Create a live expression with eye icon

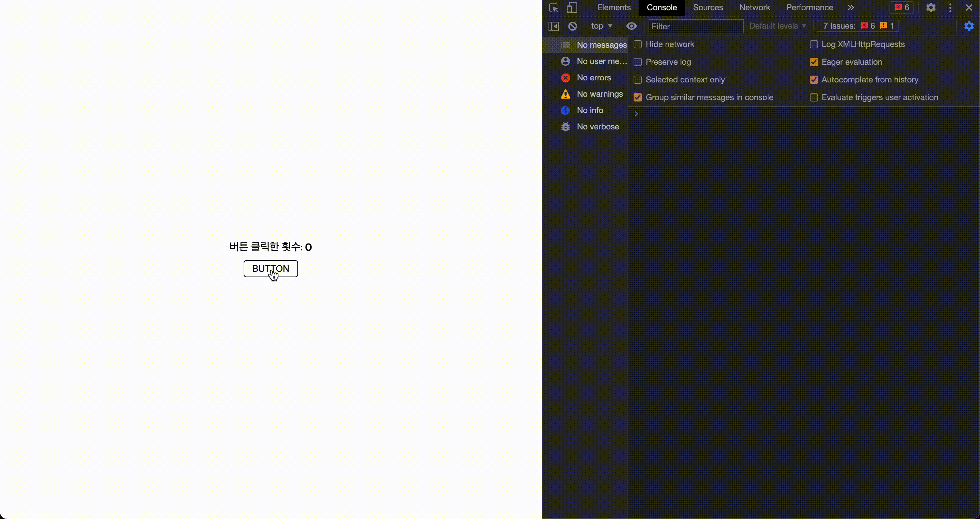(x=632, y=26)
